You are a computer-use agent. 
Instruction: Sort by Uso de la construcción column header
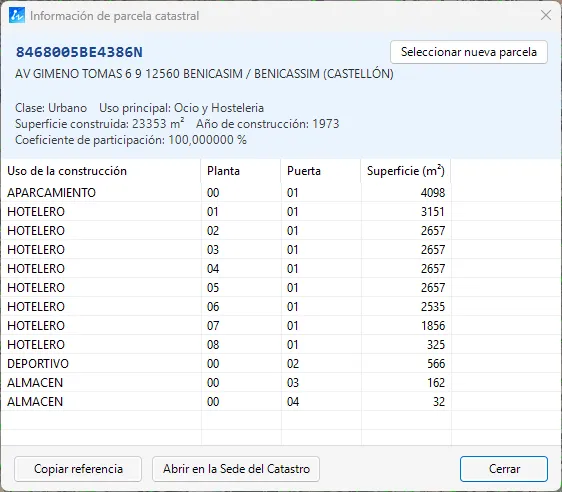coord(101,171)
